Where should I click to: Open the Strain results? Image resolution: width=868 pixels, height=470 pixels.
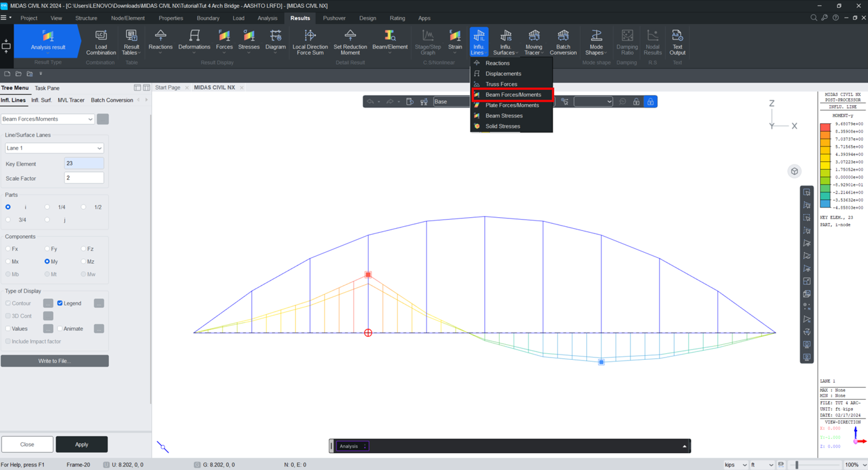point(455,41)
